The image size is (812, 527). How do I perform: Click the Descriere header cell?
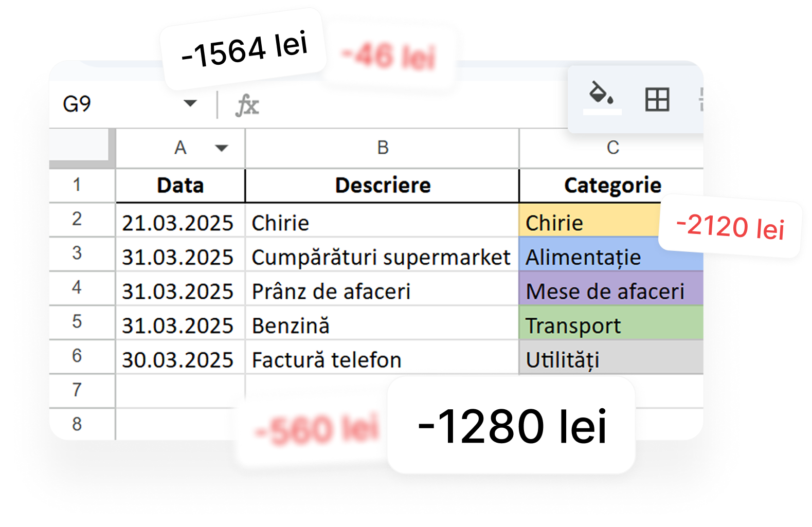tap(382, 186)
